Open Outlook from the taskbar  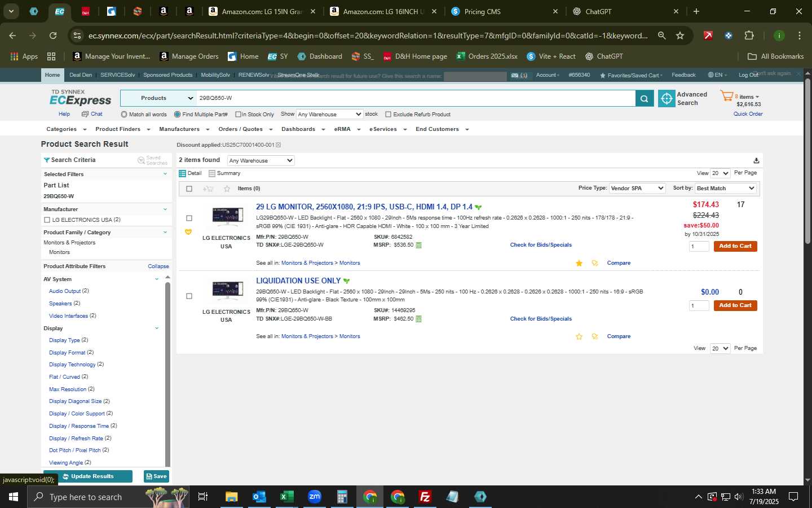point(259,497)
